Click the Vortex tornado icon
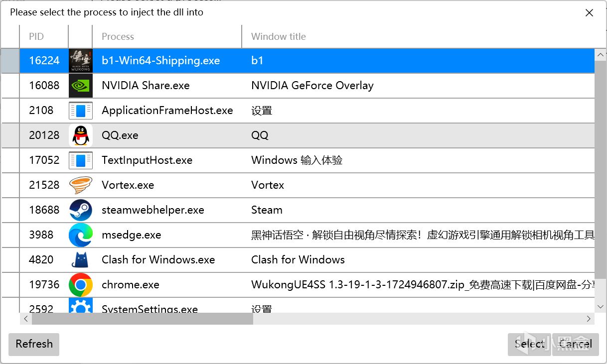The image size is (607, 364). click(80, 185)
